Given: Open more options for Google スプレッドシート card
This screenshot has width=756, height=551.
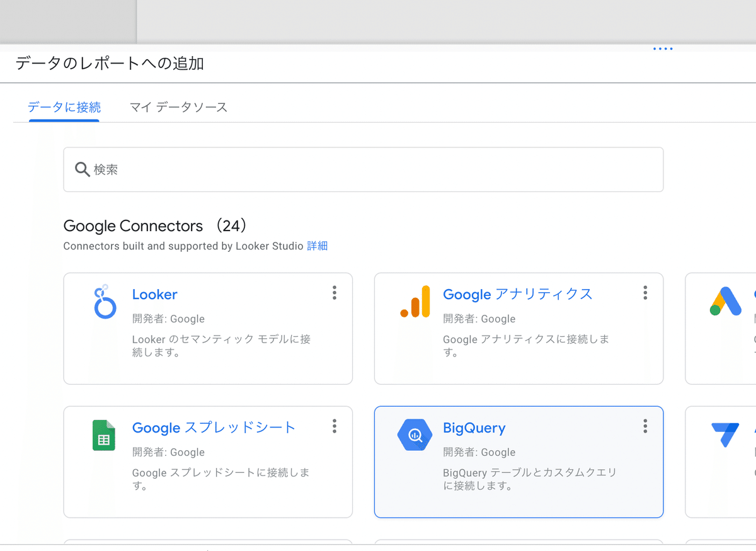Looking at the screenshot, I should (334, 426).
